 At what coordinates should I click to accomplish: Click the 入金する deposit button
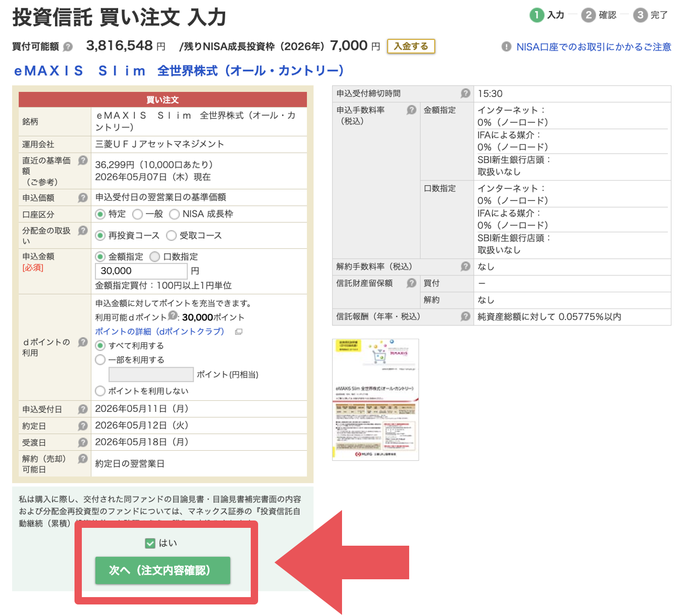click(x=411, y=46)
